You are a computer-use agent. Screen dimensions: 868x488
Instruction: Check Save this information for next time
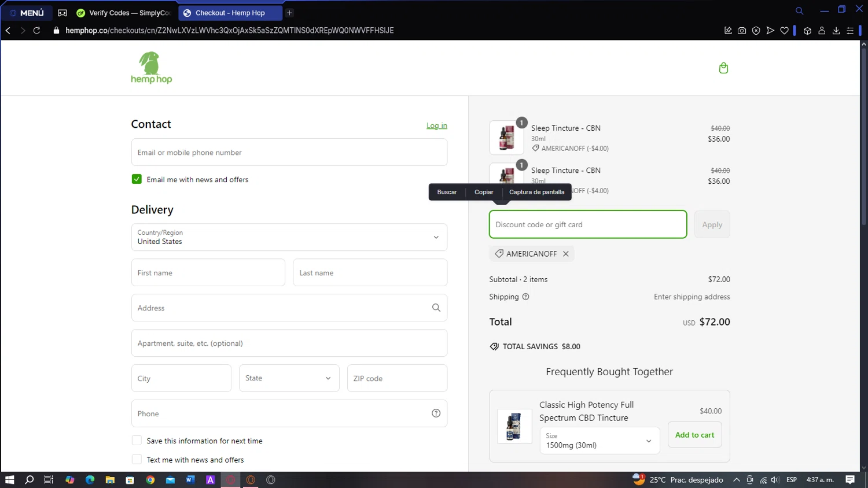[x=137, y=441]
